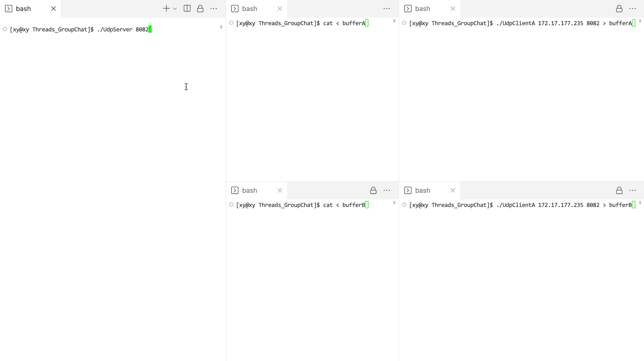
Task: Select the bash tab running UdpServer
Action: point(23,9)
